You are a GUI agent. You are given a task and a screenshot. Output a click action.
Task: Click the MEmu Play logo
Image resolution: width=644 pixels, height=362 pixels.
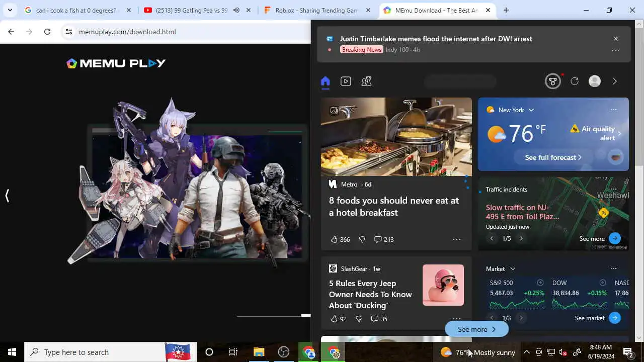[x=116, y=63]
